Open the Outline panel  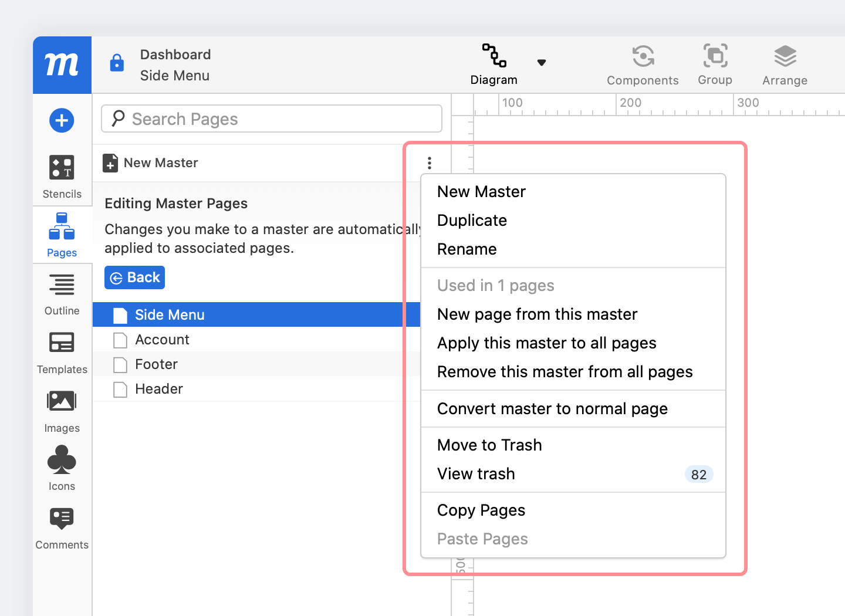coord(62,293)
